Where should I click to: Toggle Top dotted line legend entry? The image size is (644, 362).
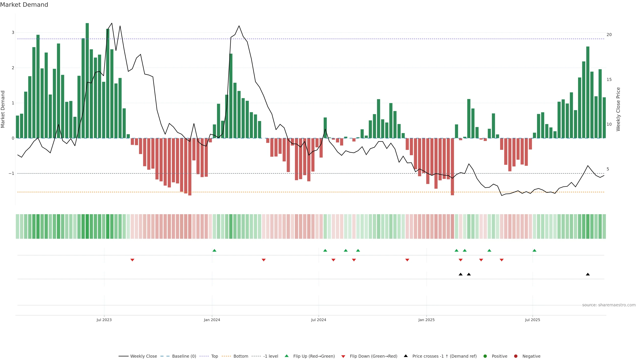pos(214,356)
